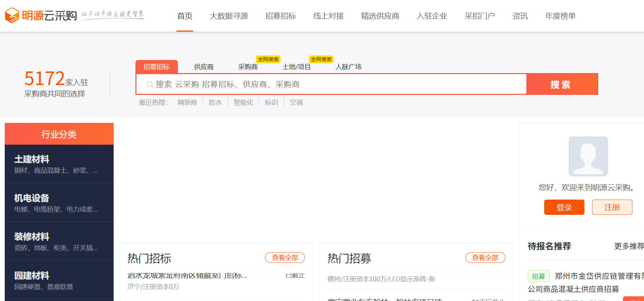644x301 pixels.
Task: Click the search magnifier icon
Action: click(149, 84)
